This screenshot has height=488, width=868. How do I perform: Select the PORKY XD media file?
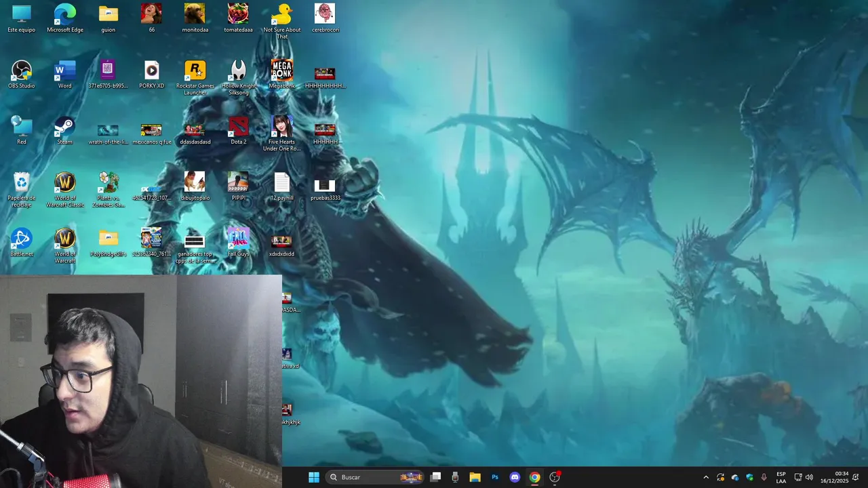coord(151,75)
